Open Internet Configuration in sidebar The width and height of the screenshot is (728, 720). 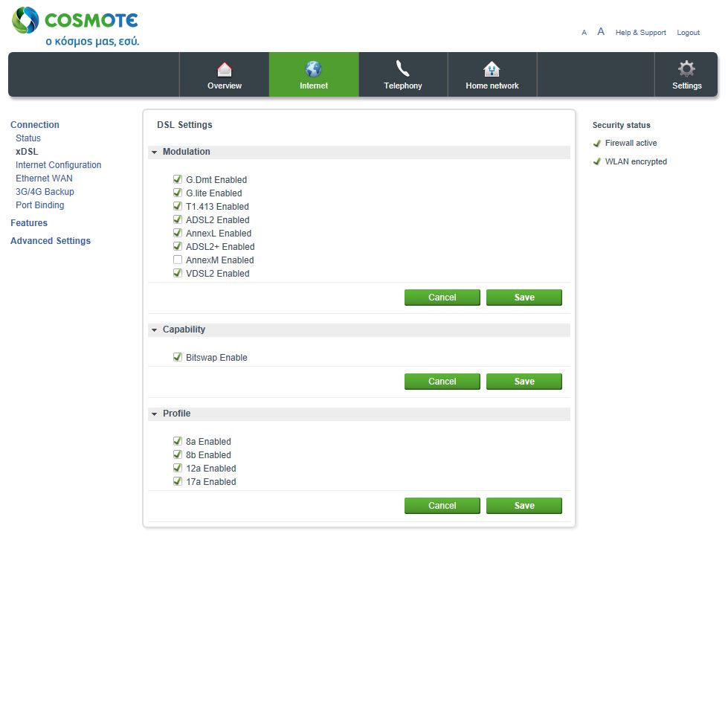[59, 165]
